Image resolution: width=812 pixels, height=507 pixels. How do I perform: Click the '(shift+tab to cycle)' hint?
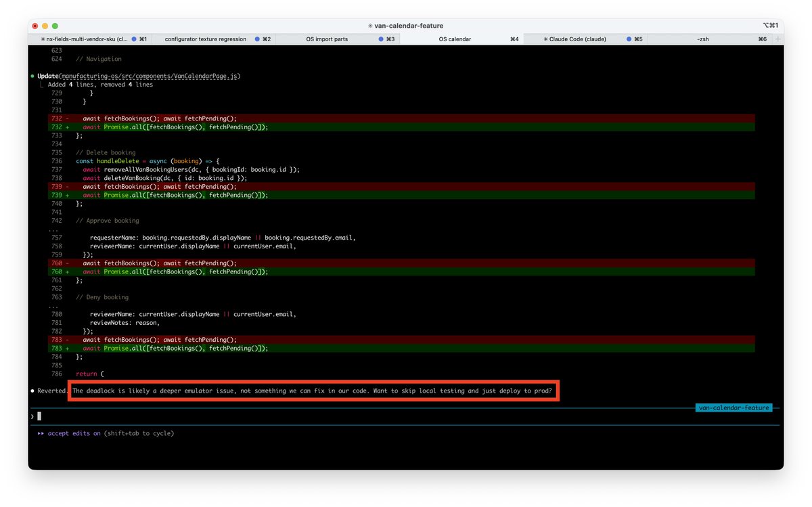point(139,433)
